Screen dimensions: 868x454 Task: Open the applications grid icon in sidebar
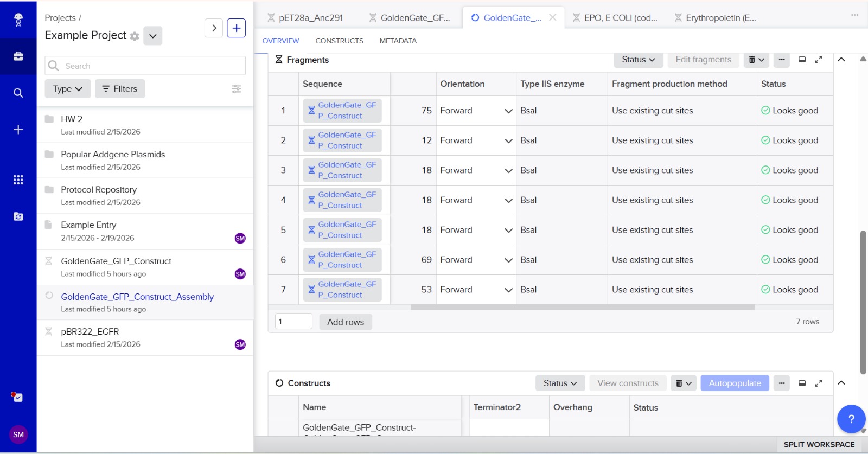click(18, 180)
